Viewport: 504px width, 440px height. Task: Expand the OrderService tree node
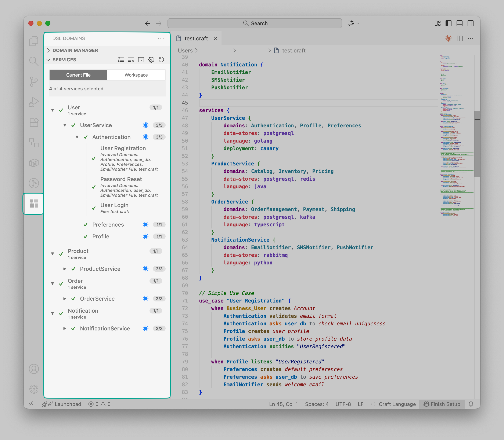[x=65, y=298]
